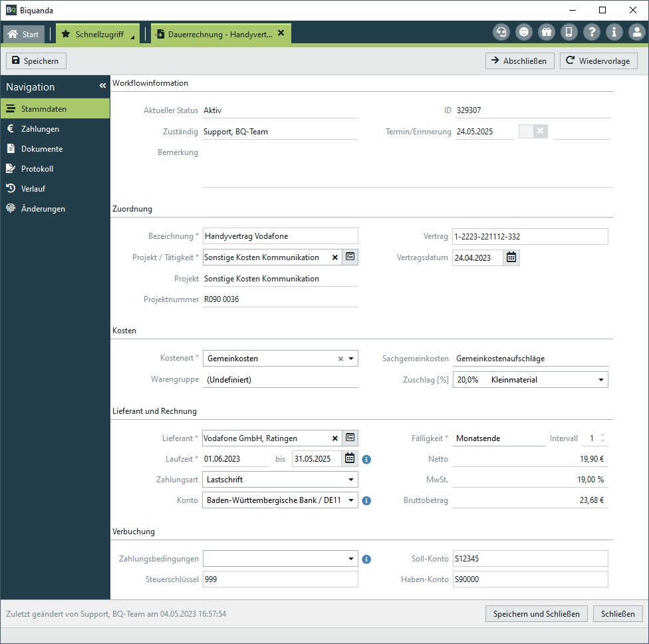Click the Abschließen button
The height and width of the screenshot is (644, 649).
[x=519, y=61]
